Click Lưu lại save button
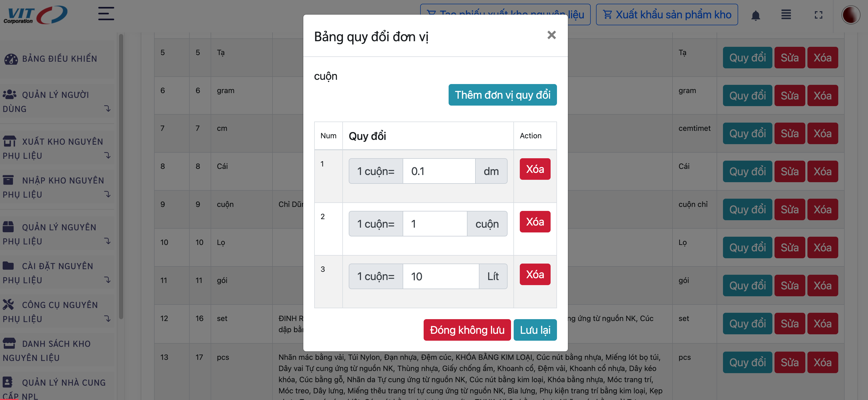Viewport: 868px width, 400px height. click(535, 330)
